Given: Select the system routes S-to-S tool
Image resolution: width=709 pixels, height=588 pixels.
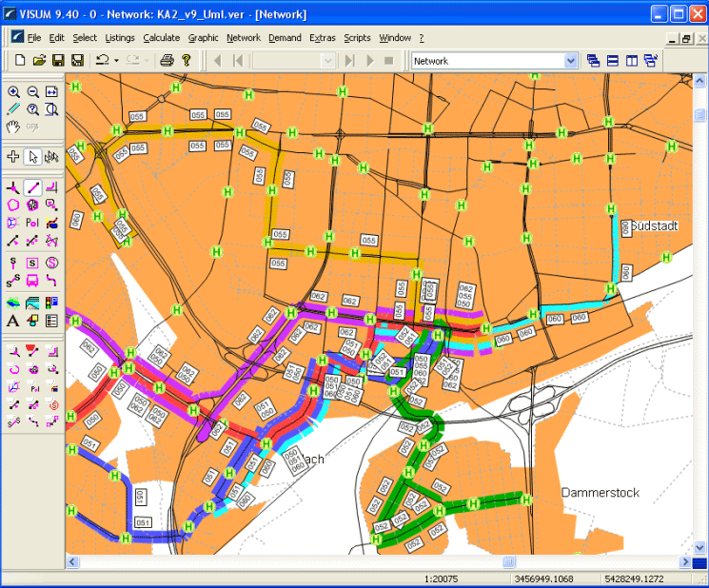Looking at the screenshot, I should click(13, 281).
